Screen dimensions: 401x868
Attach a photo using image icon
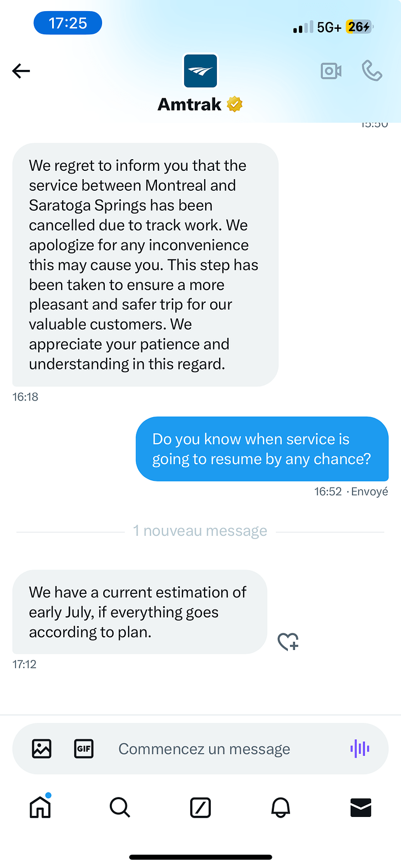(x=42, y=749)
